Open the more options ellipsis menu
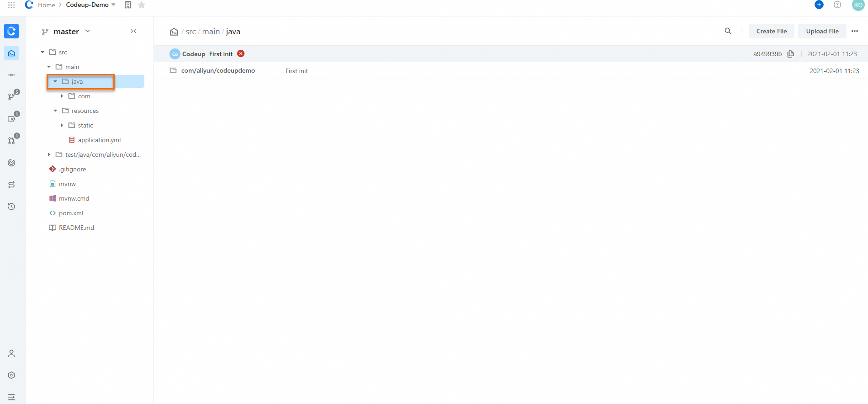The width and height of the screenshot is (868, 404). 855,31
